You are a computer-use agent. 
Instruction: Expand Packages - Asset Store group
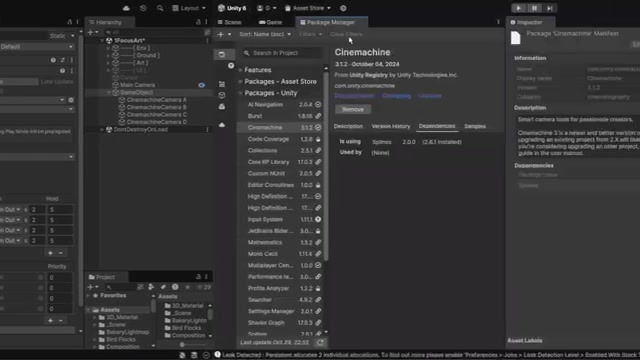click(x=240, y=82)
